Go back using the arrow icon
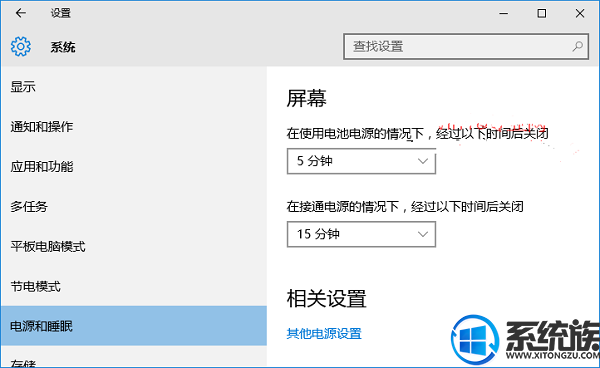The width and height of the screenshot is (600, 368). (x=21, y=13)
